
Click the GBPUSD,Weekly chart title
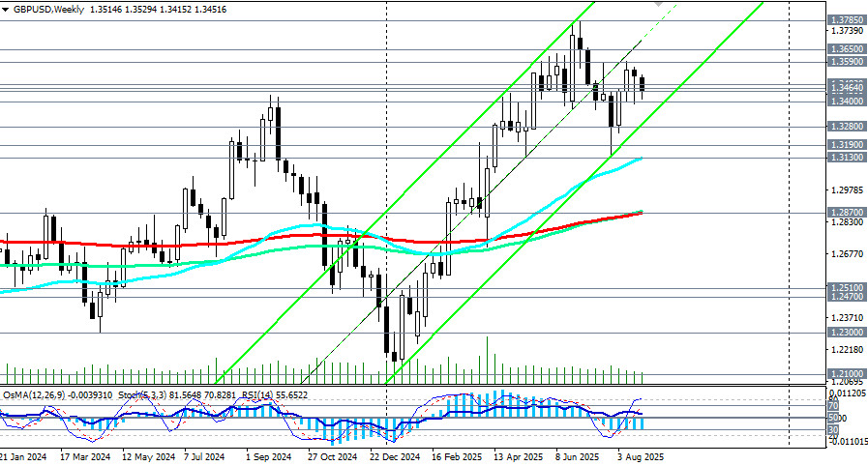(x=48, y=10)
